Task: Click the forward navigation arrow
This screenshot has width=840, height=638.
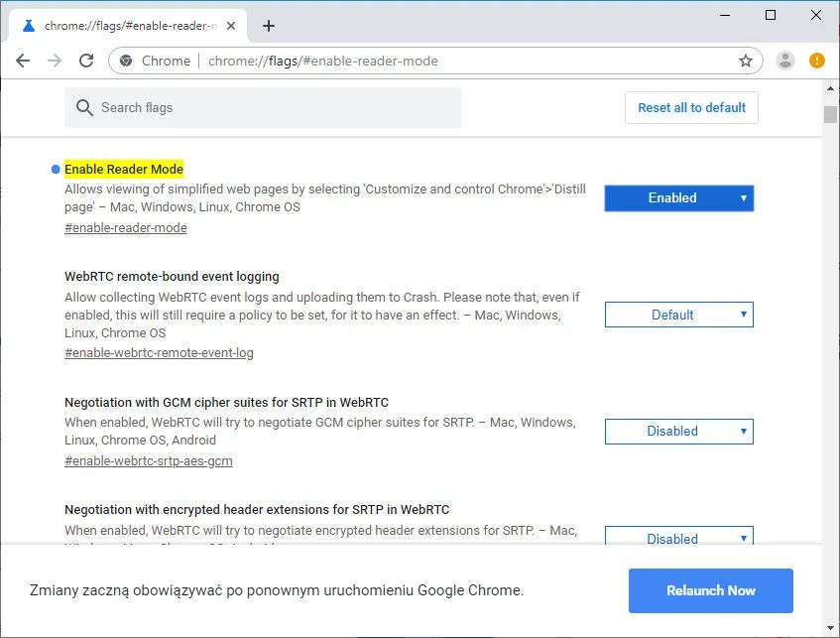Action: 55,61
